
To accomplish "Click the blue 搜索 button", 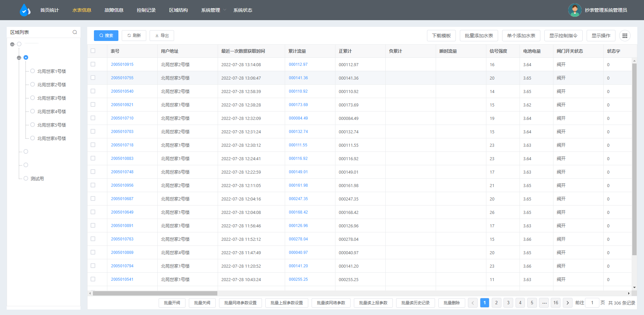I will [x=106, y=36].
